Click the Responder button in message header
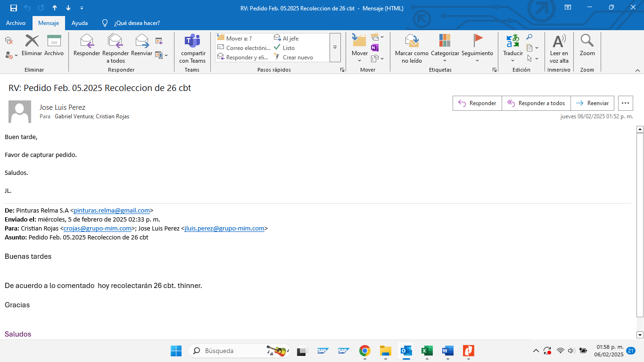Viewport: 644px width, 362px height. (477, 103)
